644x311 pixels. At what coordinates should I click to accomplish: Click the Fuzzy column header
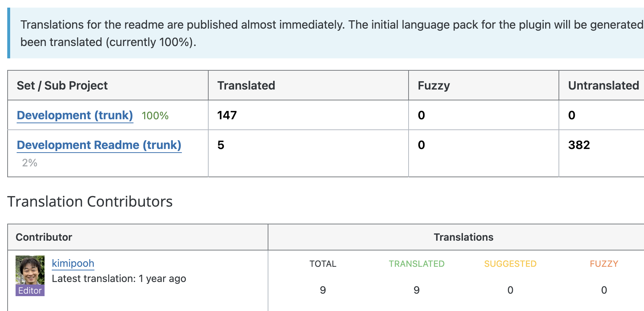click(x=434, y=86)
